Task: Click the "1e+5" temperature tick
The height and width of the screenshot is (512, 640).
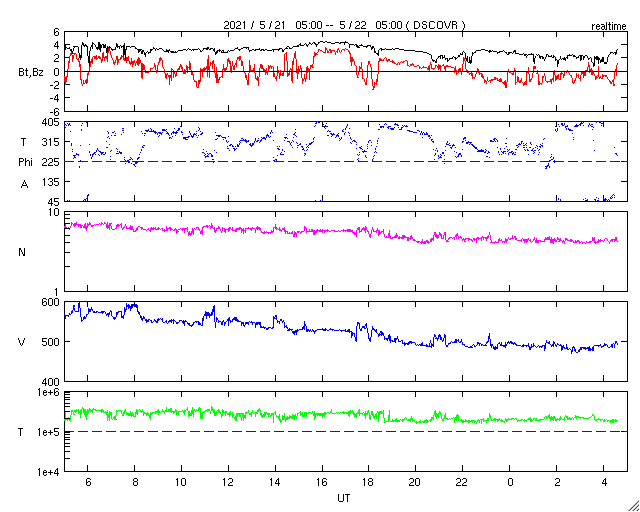Action: [x=49, y=432]
